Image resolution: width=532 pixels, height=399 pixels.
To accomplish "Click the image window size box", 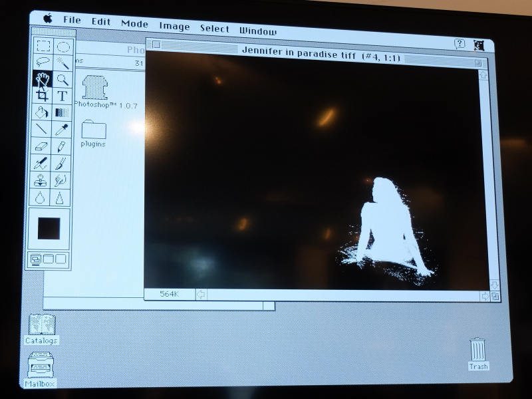I will (x=495, y=297).
